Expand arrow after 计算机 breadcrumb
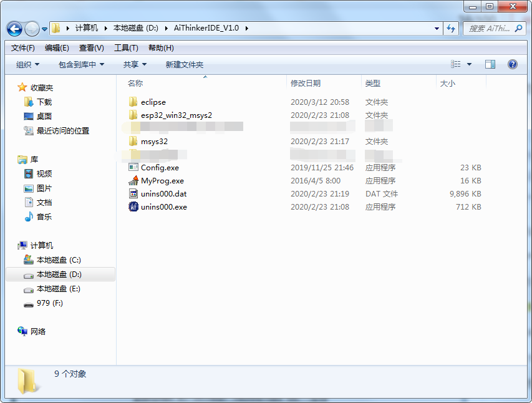The image size is (532, 403). [105, 28]
